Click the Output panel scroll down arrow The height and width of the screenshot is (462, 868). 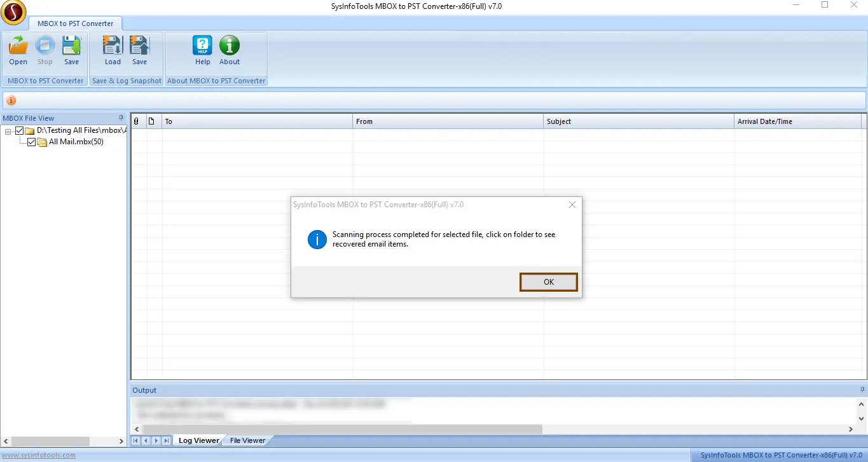coord(862,419)
